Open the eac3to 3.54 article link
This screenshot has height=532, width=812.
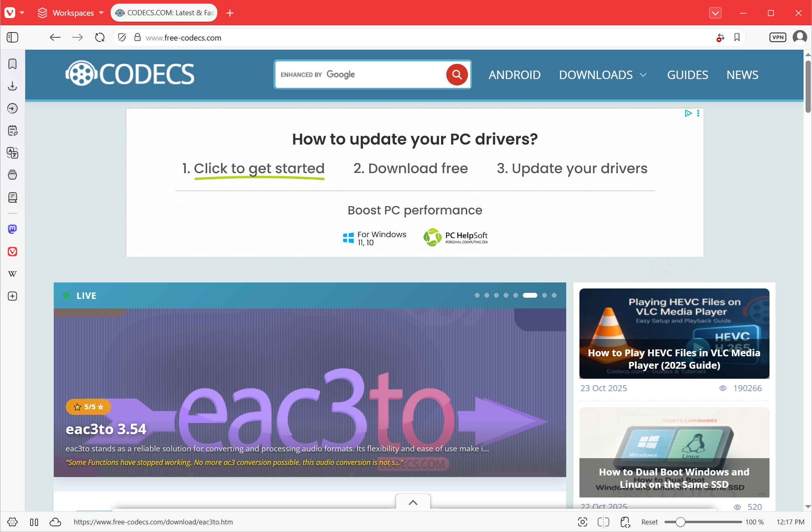pyautogui.click(x=106, y=429)
